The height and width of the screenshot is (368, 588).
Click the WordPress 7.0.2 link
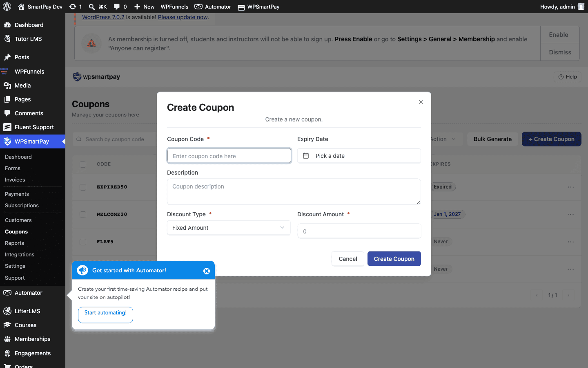coord(103,17)
